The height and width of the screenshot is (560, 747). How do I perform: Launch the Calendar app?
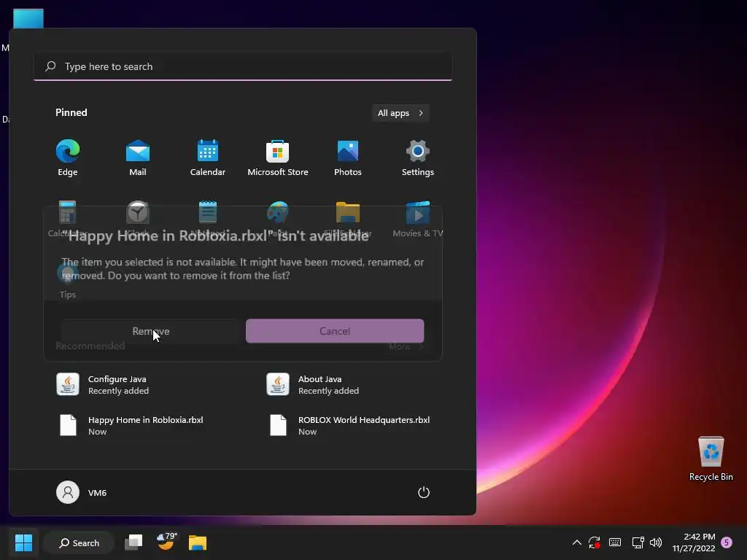pyautogui.click(x=208, y=158)
